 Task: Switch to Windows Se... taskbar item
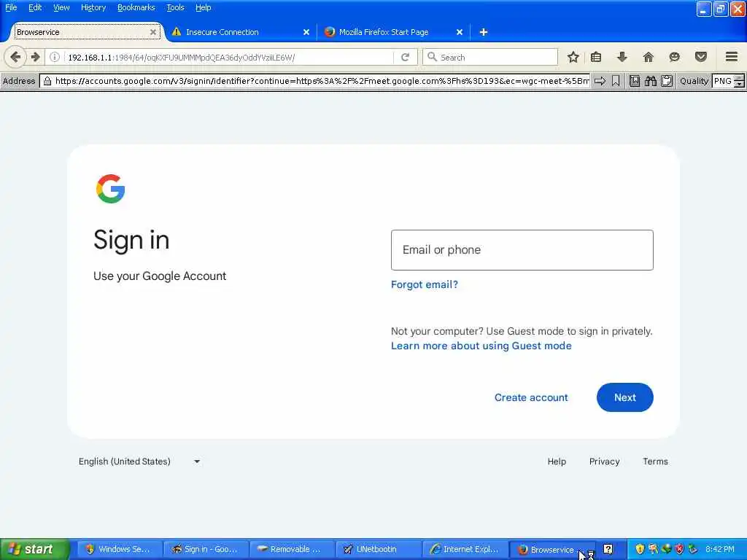point(120,549)
